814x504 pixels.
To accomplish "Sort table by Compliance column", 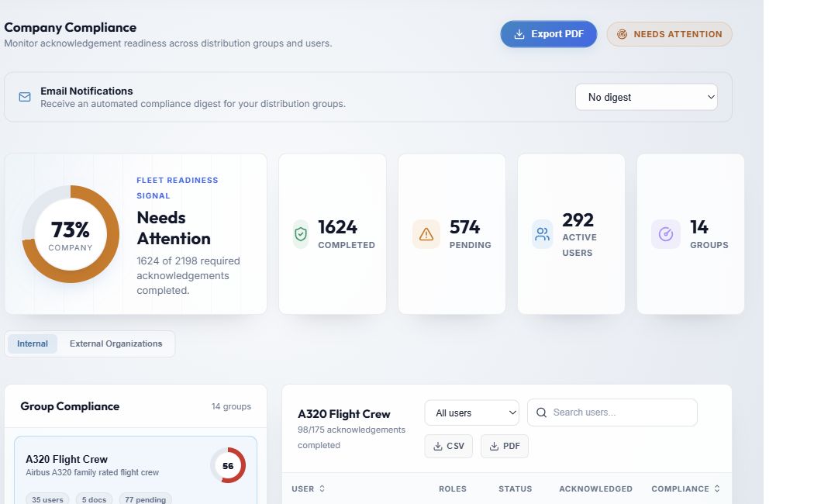I will [685, 489].
